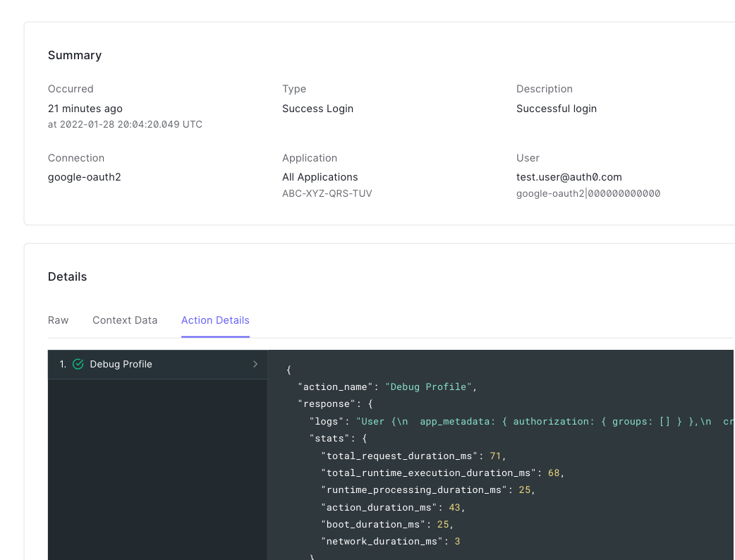Select the Action Details tab

point(215,320)
